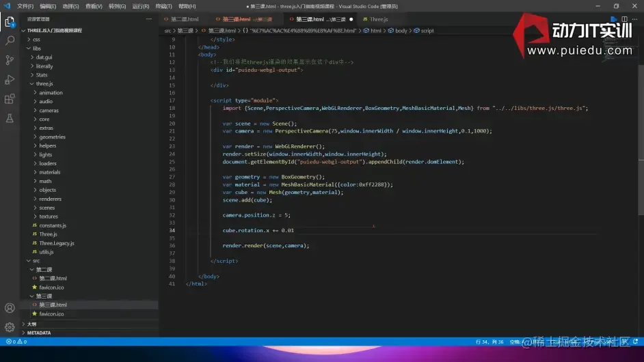This screenshot has height=362, width=644.
Task: Open the Explorer view in activity bar
Action: (10, 21)
